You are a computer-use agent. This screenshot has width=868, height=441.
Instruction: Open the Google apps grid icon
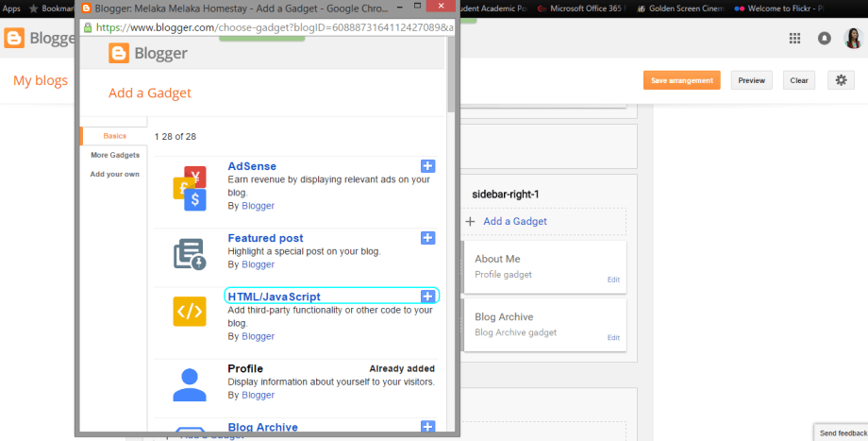[x=795, y=38]
